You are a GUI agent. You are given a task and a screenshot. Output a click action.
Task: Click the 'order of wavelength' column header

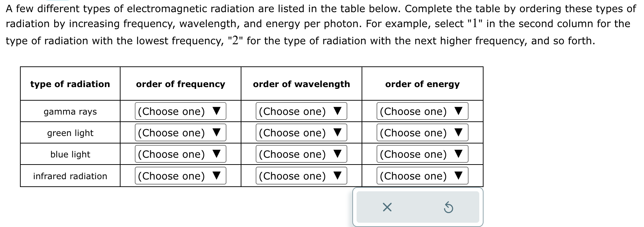[x=301, y=84]
